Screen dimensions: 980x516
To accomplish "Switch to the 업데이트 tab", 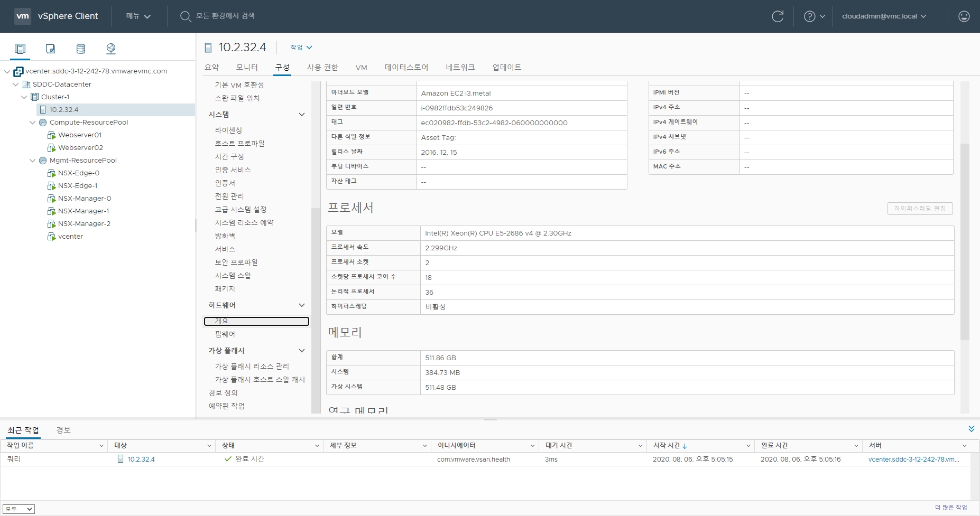I will click(x=507, y=67).
